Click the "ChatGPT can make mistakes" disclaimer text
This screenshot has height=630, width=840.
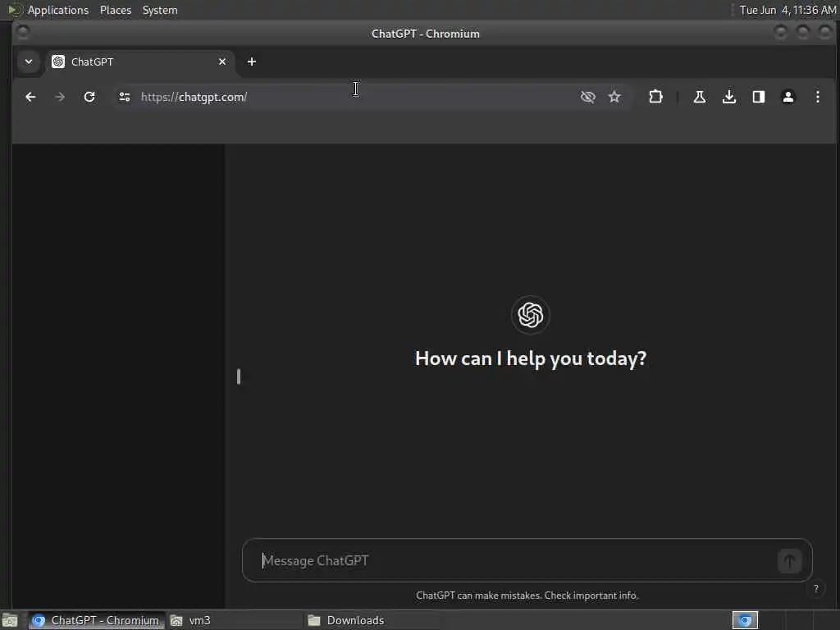527,596
